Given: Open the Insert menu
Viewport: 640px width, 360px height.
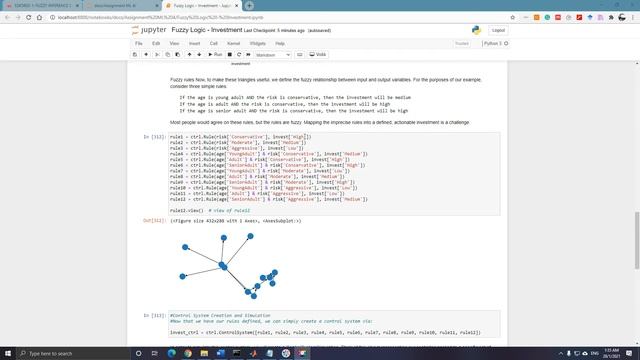Looking at the screenshot, I should pyautogui.click(x=194, y=43).
